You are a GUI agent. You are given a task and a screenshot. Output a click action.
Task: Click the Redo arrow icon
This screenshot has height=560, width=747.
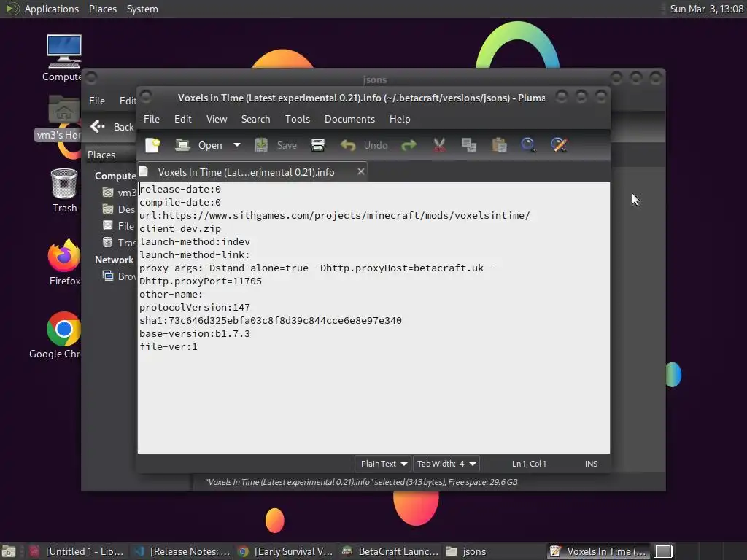point(409,145)
